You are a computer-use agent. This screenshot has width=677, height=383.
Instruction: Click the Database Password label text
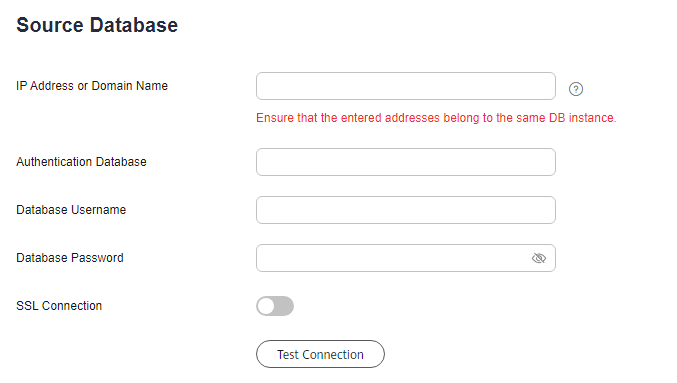[x=70, y=258]
